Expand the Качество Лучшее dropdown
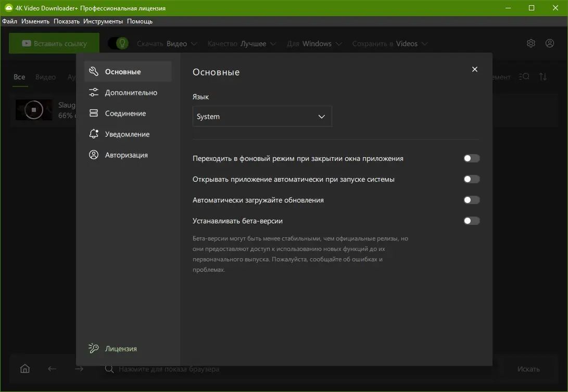The image size is (568, 392). (x=242, y=44)
